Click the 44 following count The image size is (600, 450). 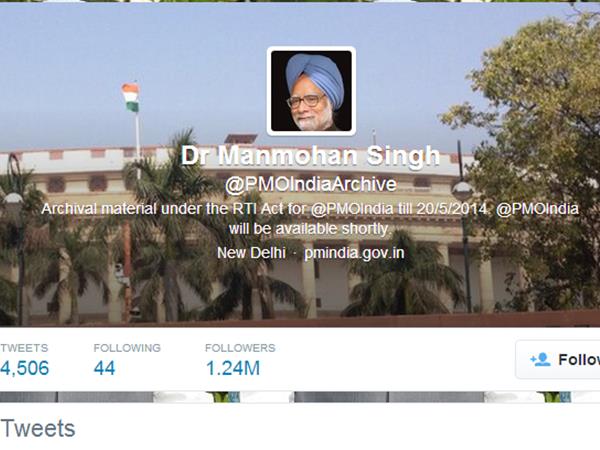pyautogui.click(x=104, y=368)
